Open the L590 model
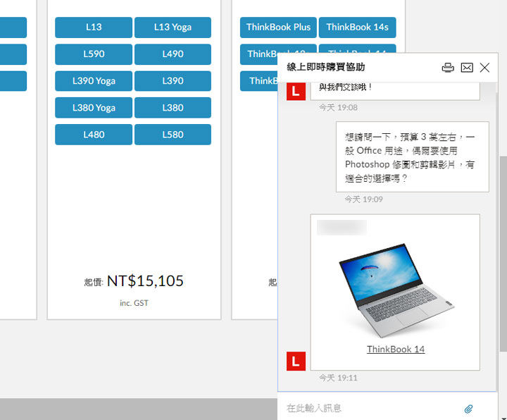This screenshot has width=507, height=420. click(x=94, y=54)
